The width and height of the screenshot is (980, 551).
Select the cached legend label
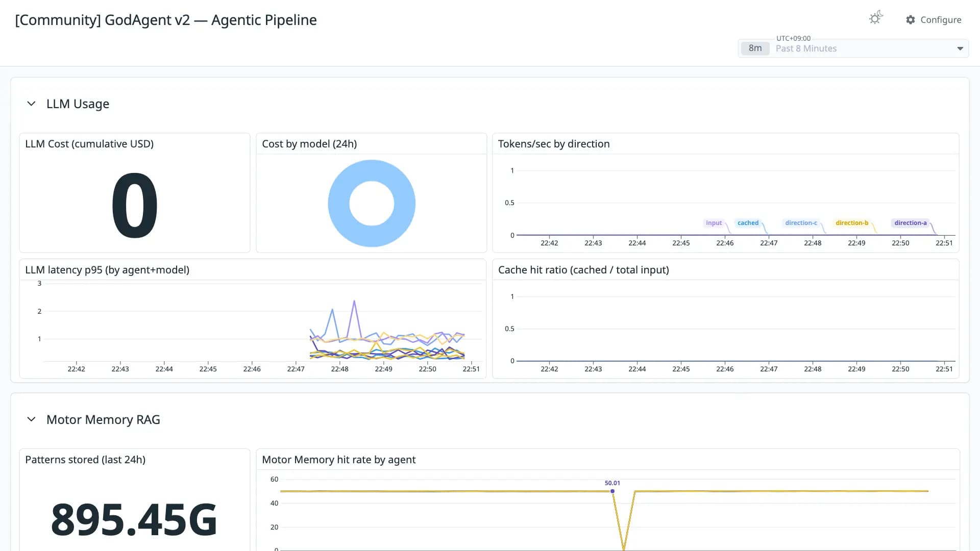pyautogui.click(x=748, y=223)
